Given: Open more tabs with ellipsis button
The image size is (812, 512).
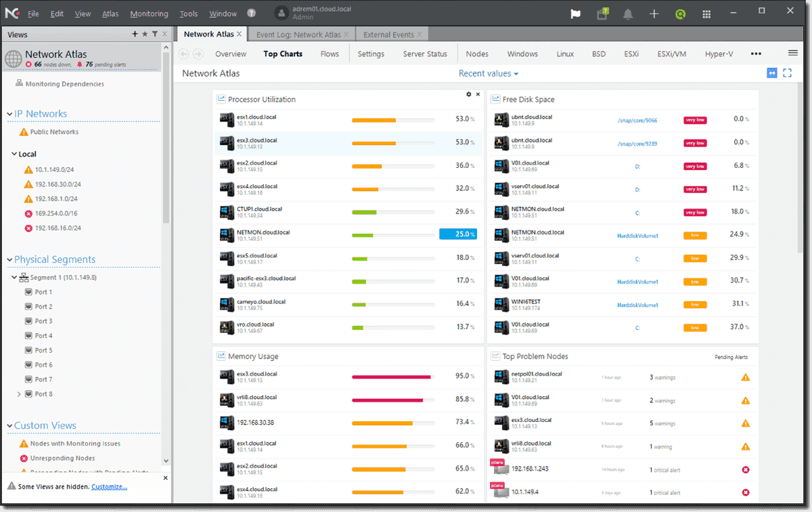Looking at the screenshot, I should pos(756,54).
